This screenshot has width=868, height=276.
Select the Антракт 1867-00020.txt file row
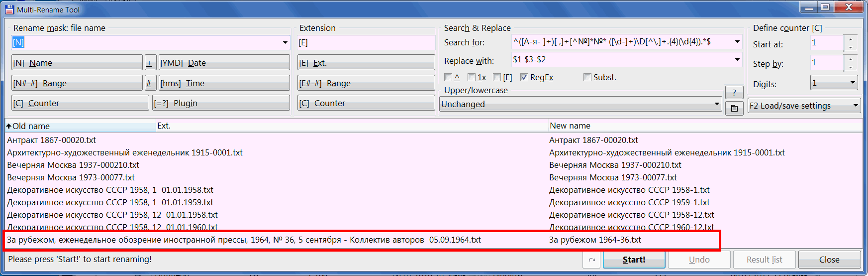click(x=52, y=140)
